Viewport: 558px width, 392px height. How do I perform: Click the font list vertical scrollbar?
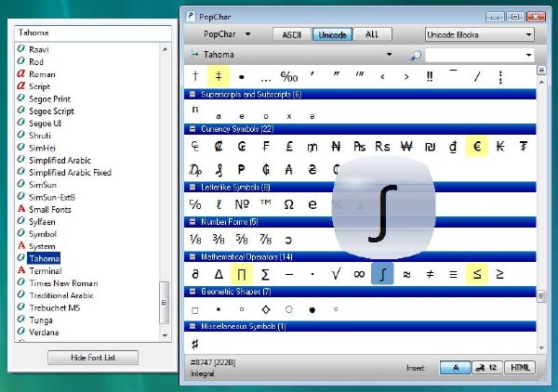[166, 301]
